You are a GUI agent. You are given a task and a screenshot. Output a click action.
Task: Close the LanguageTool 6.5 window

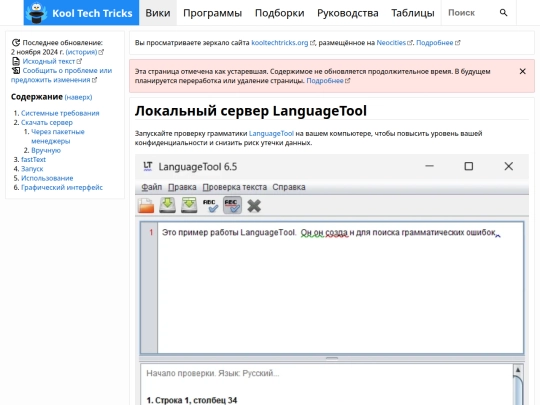(509, 166)
